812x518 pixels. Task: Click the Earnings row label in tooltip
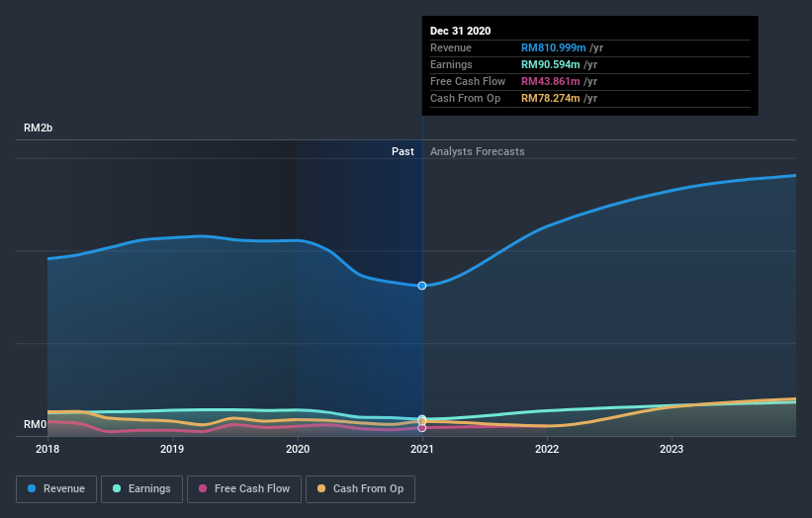point(451,64)
